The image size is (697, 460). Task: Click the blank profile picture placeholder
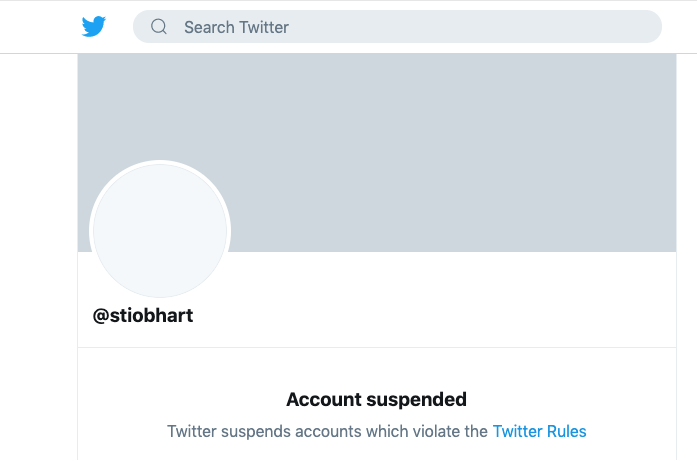click(160, 231)
